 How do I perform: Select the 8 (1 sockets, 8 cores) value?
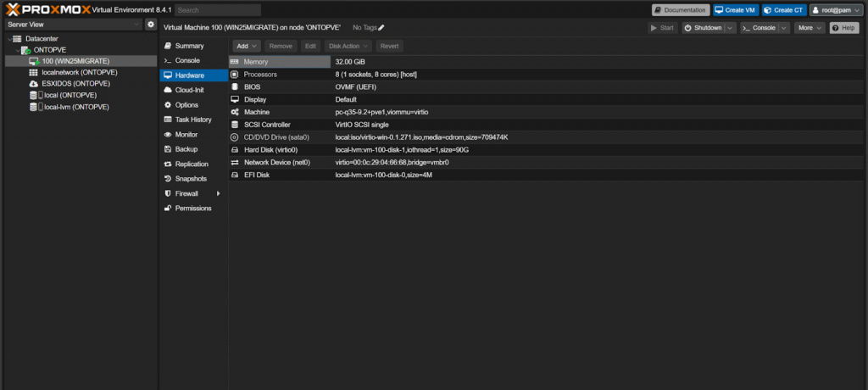click(376, 75)
